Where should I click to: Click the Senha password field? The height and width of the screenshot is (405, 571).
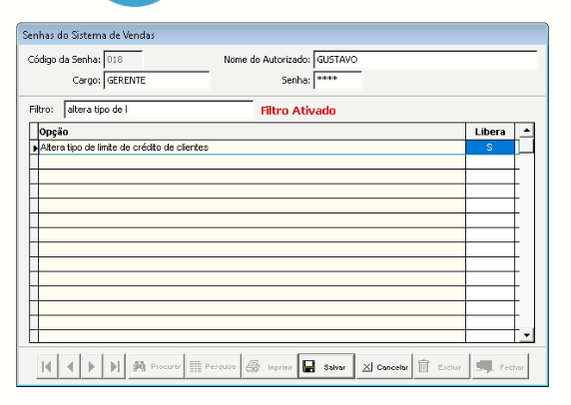click(338, 80)
